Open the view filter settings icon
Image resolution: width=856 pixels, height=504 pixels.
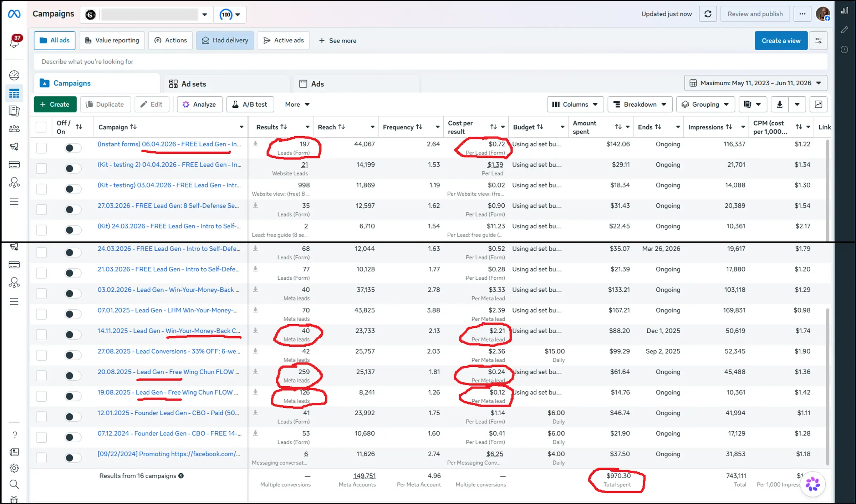pos(819,41)
